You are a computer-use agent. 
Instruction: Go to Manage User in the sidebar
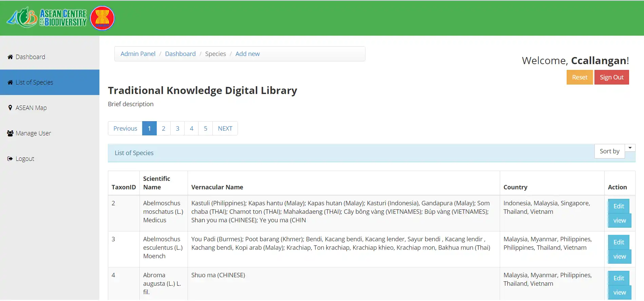[x=50, y=133]
